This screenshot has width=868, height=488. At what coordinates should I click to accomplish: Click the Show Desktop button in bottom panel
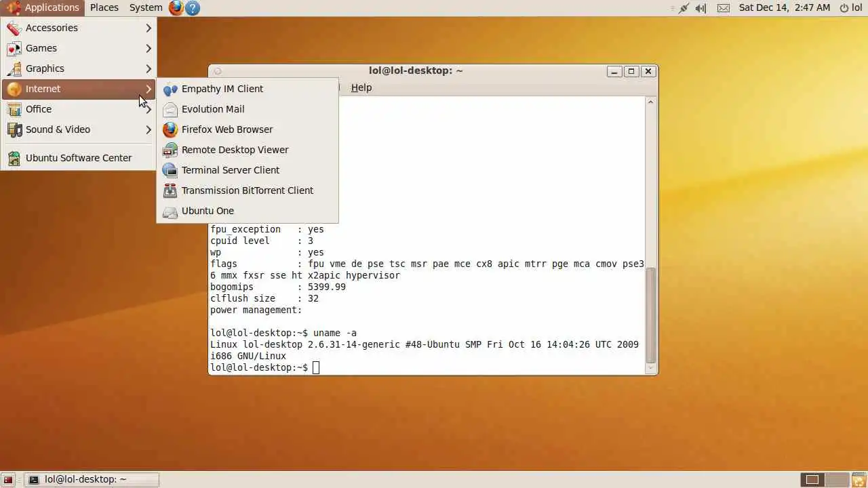coord(8,480)
